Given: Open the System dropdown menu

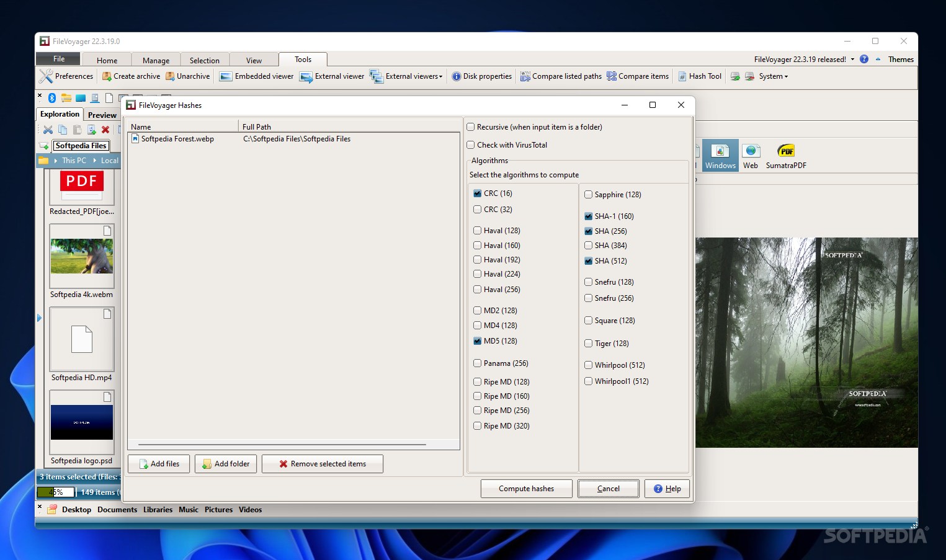Looking at the screenshot, I should coord(774,76).
